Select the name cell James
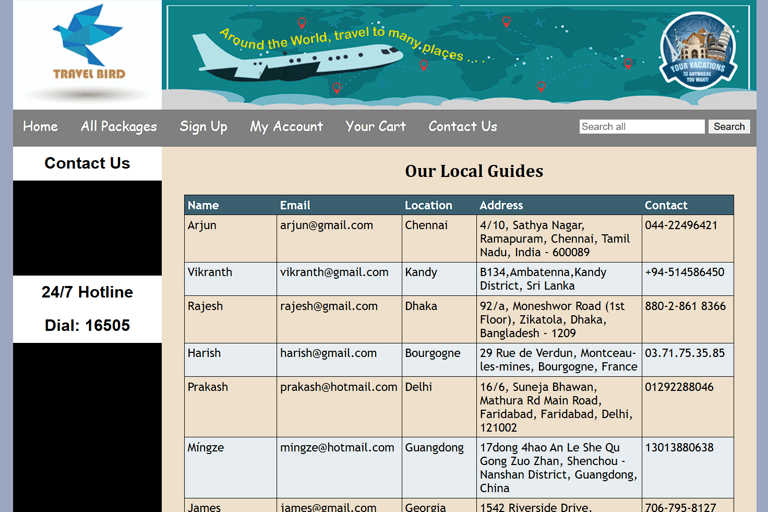The width and height of the screenshot is (768, 512). pos(231,506)
